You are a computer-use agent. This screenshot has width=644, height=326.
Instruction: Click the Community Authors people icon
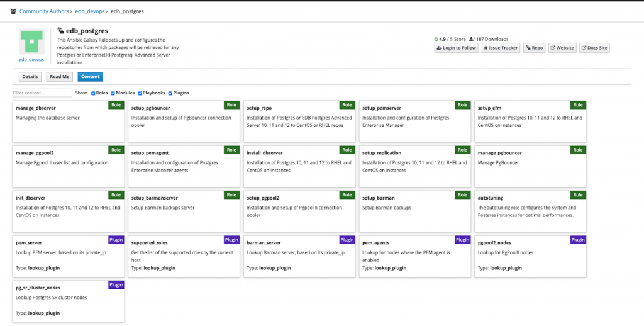13,11
